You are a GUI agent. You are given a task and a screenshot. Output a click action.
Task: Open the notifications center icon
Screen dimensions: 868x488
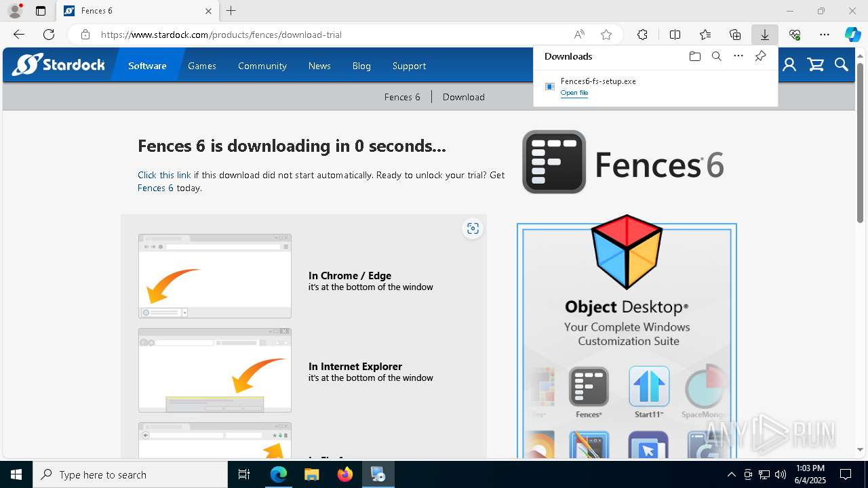coord(846,474)
